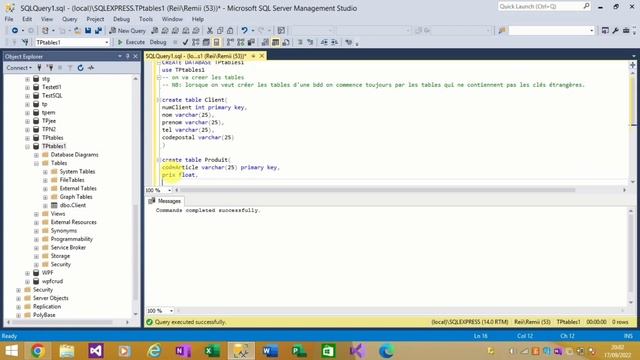The height and width of the screenshot is (360, 640).
Task: Click the Parse query checkmark icon
Action: click(185, 42)
